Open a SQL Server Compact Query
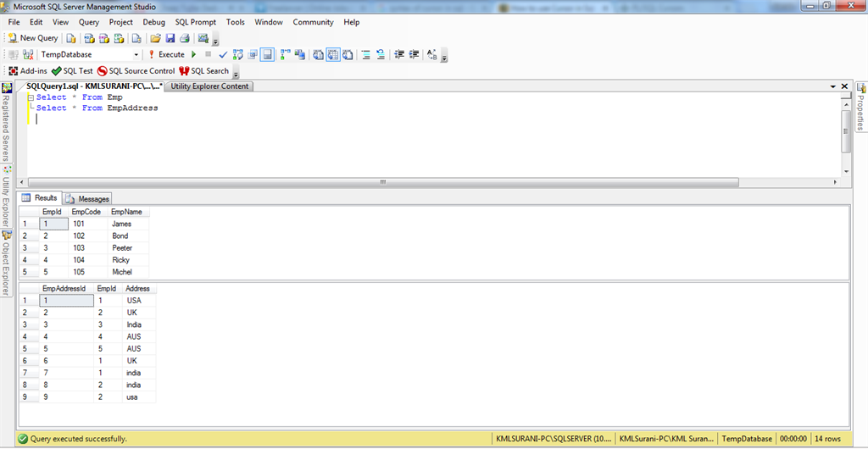This screenshot has height=449, width=868. 136,38
